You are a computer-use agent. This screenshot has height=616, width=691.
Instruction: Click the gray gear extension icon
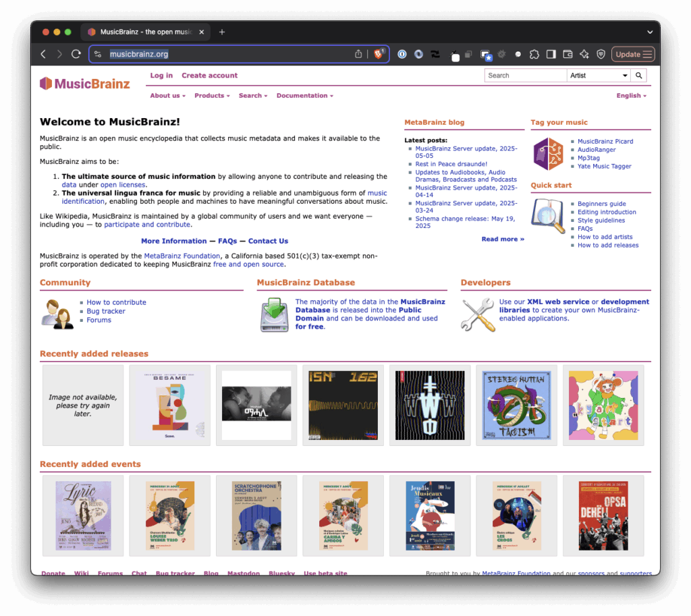[x=501, y=54]
